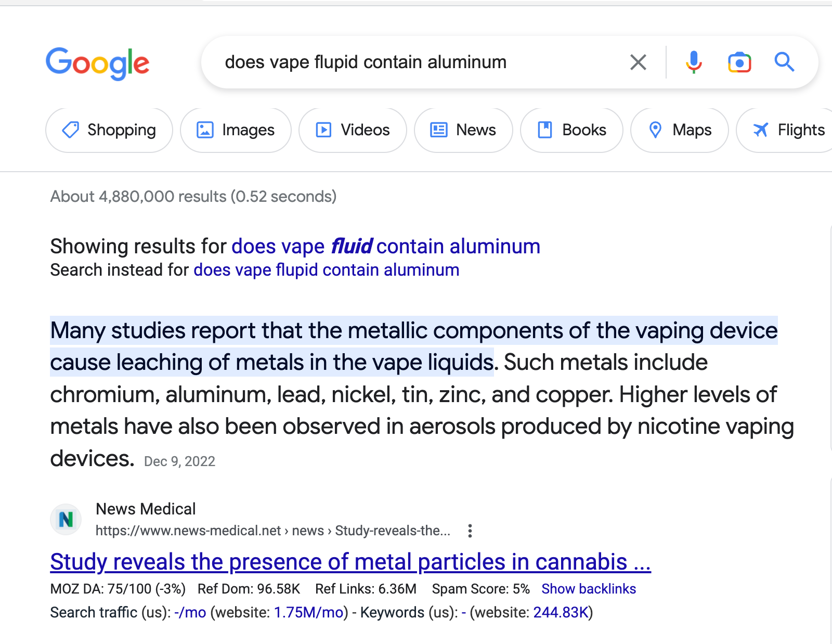832x644 pixels.
Task: Switch to Books results
Action: click(571, 130)
